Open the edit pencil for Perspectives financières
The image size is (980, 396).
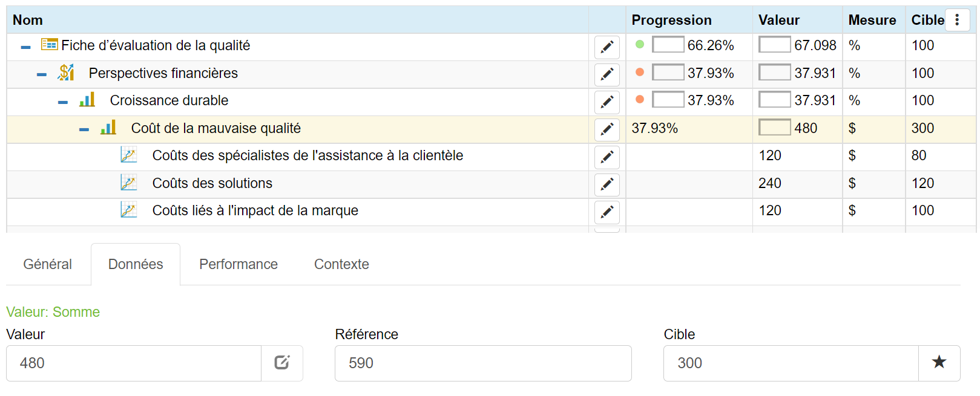click(x=607, y=74)
